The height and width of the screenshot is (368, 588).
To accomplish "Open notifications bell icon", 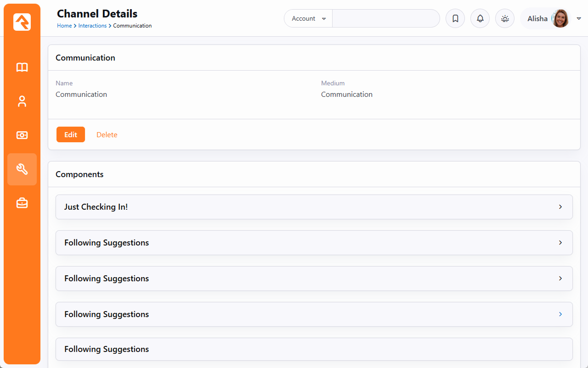I will click(x=480, y=19).
